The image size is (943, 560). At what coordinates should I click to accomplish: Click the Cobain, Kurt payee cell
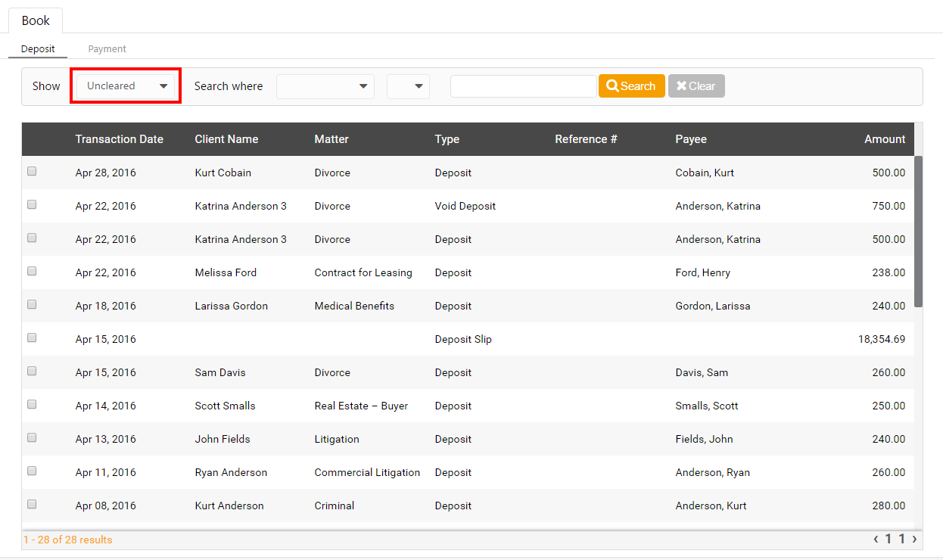pyautogui.click(x=705, y=173)
